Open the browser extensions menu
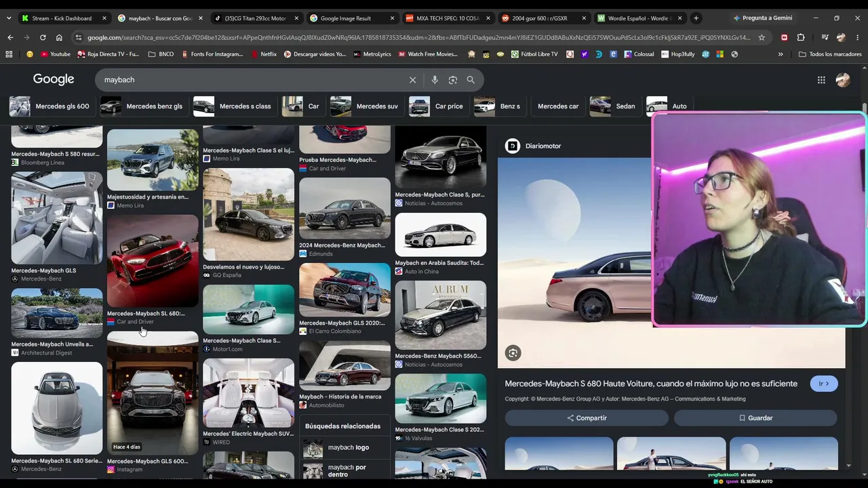 point(801,37)
